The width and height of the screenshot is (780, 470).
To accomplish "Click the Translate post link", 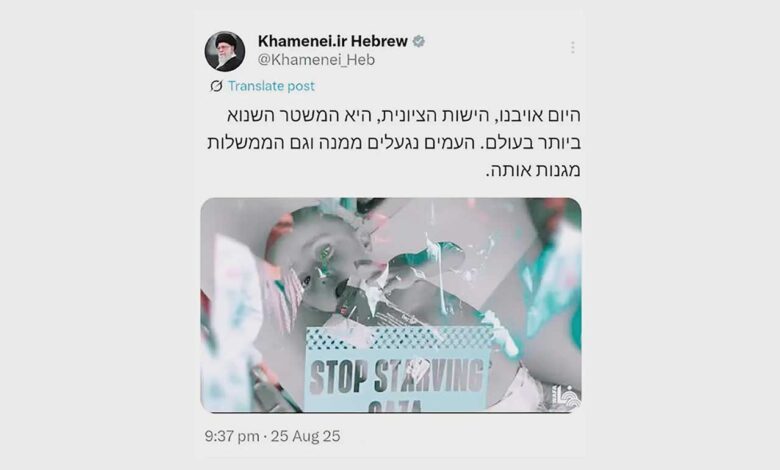I will 271,86.
